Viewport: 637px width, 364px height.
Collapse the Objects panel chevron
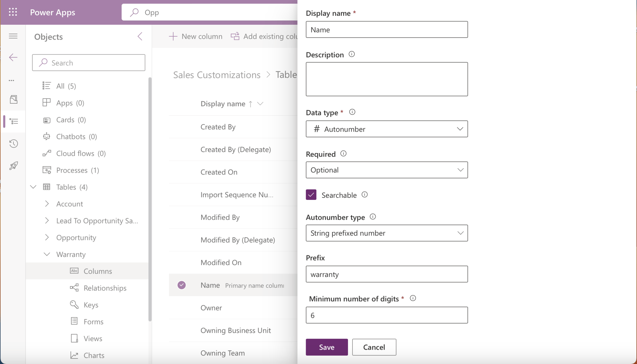click(140, 36)
